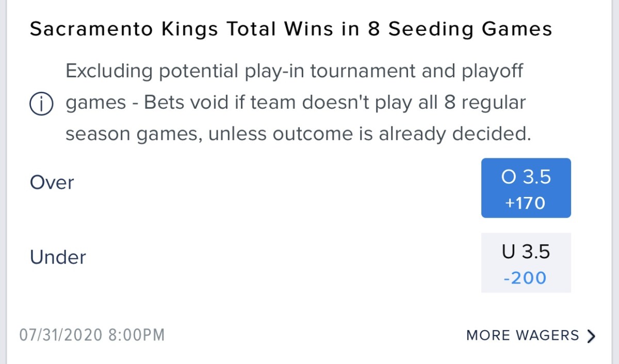Click the Under row label

58,257
